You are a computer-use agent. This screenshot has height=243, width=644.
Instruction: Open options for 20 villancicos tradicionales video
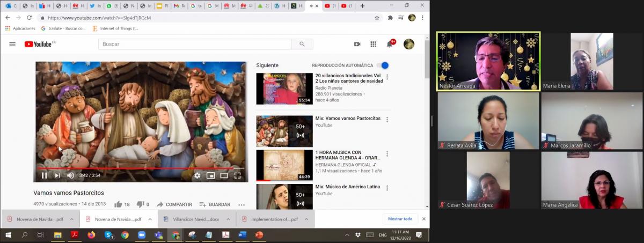[387, 77]
